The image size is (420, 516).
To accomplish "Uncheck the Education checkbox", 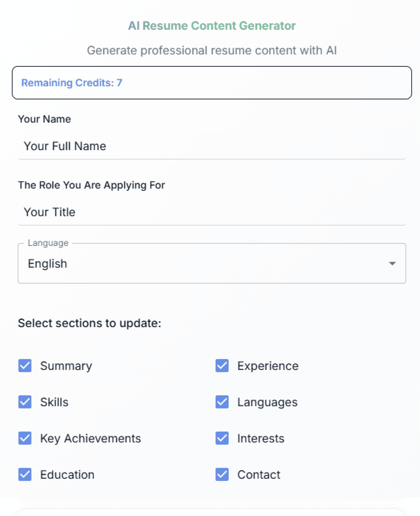I will pyautogui.click(x=25, y=474).
